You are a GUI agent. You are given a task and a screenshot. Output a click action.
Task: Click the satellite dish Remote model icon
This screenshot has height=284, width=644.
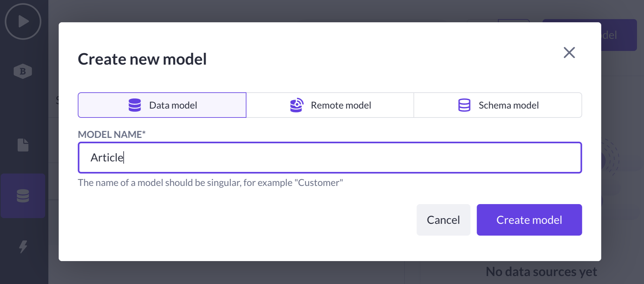[x=297, y=105]
